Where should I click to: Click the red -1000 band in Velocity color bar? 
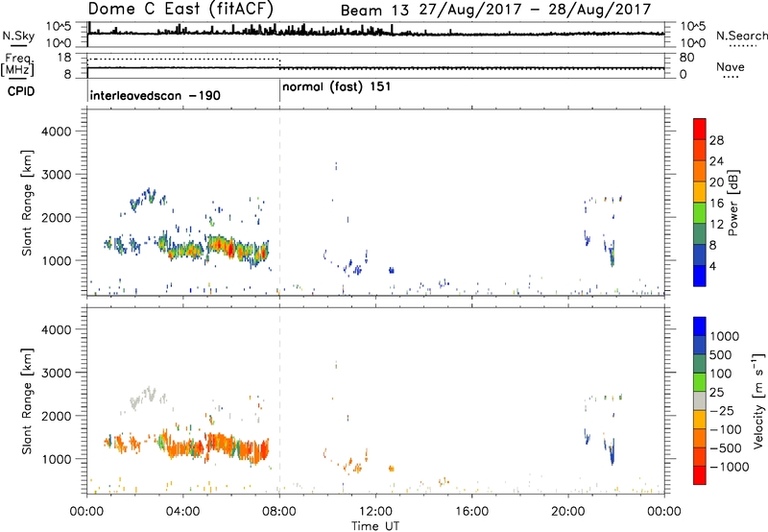[700, 475]
